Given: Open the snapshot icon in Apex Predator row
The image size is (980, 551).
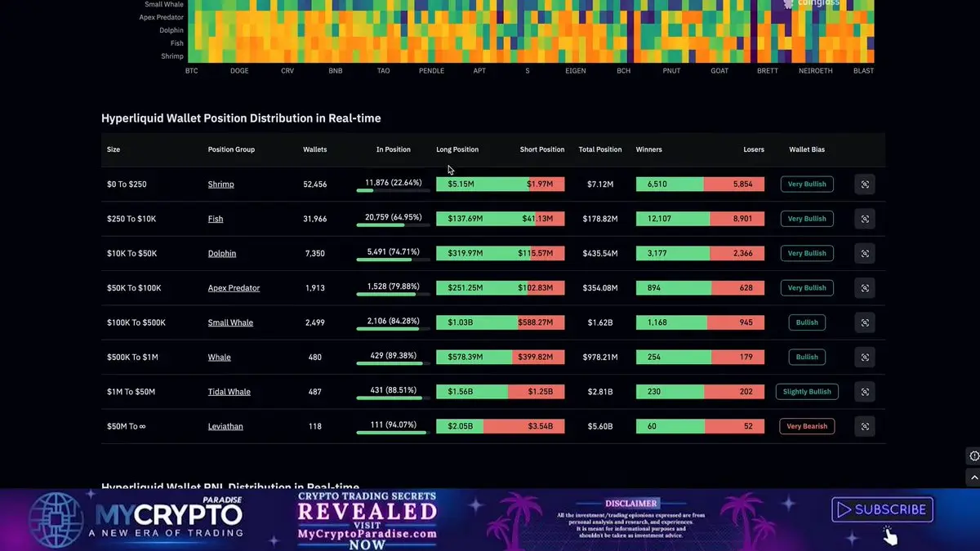Looking at the screenshot, I should coord(865,288).
